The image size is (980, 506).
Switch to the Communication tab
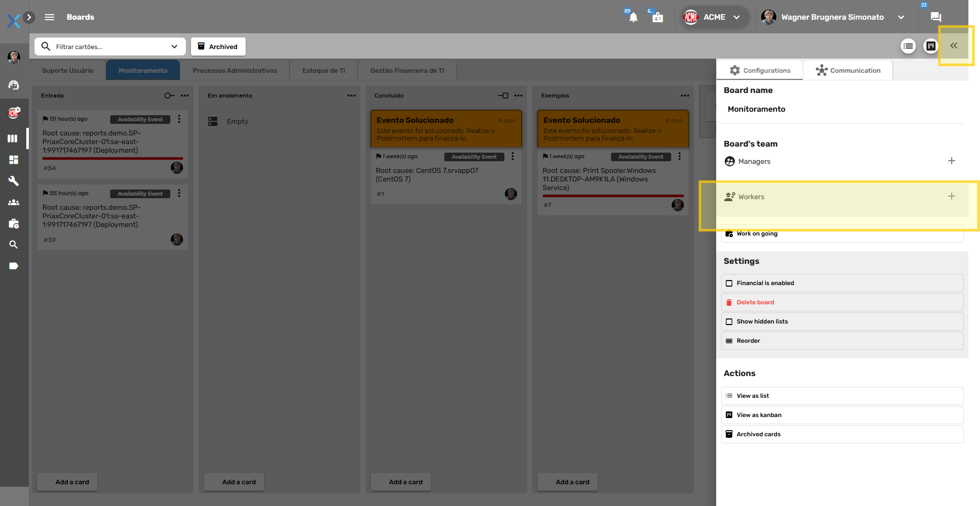848,71
